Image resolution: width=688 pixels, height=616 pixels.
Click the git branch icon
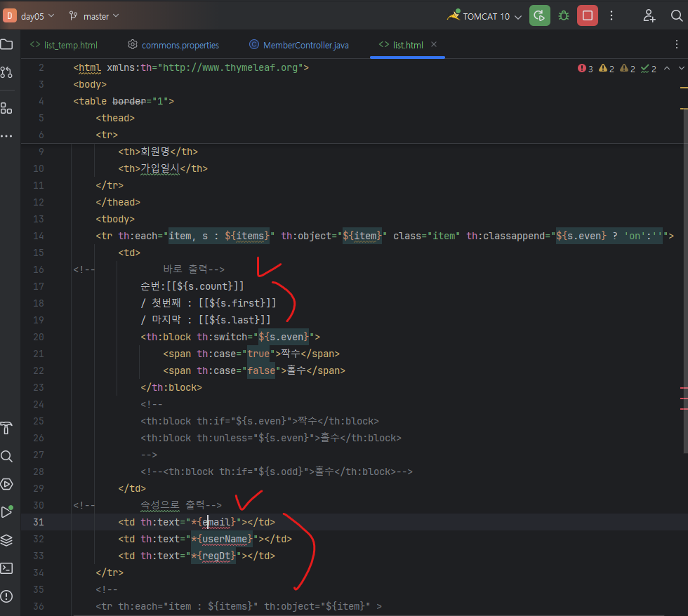73,15
